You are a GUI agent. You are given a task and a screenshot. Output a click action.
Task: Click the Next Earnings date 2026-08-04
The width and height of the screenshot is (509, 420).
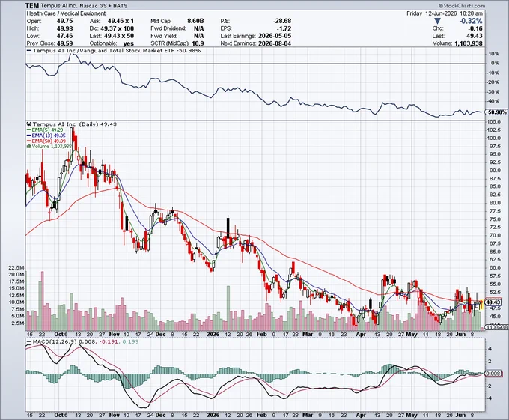coord(275,43)
